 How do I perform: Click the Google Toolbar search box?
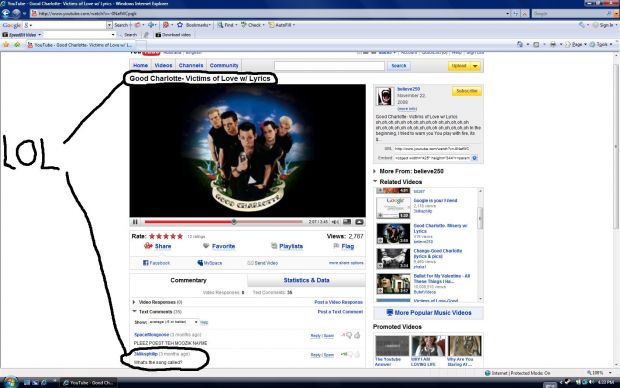point(67,25)
